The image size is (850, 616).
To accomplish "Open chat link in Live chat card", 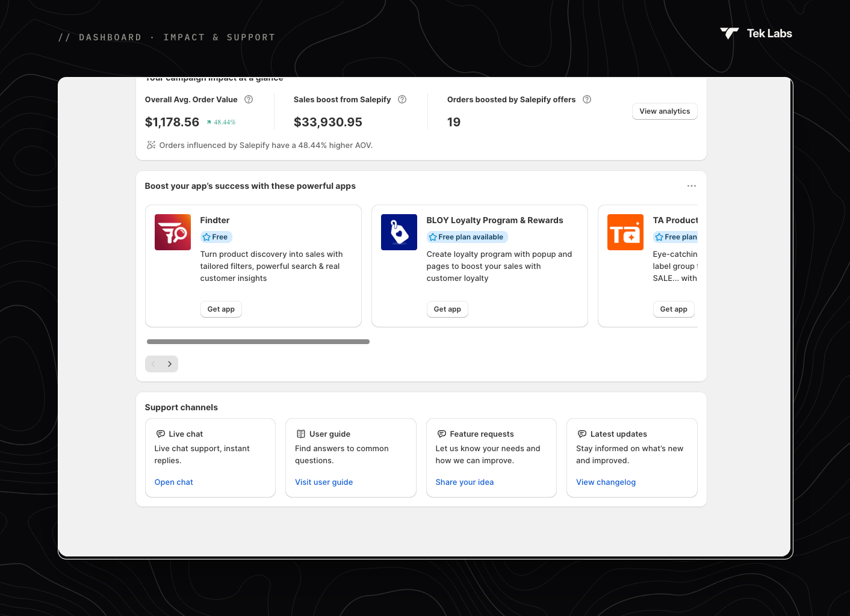I will tap(174, 482).
